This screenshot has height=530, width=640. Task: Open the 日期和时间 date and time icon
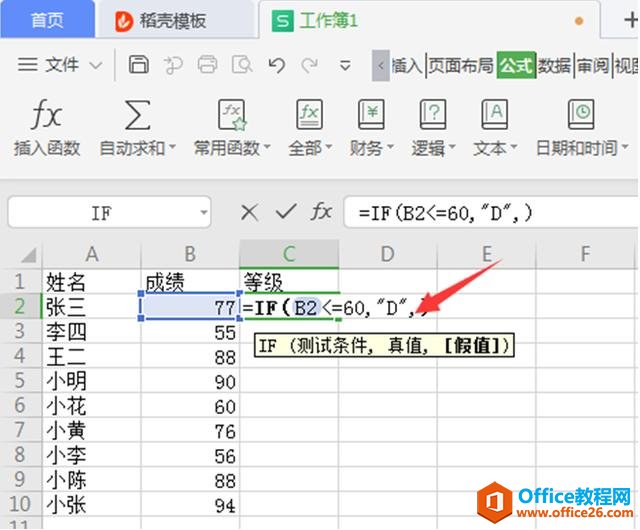click(x=581, y=115)
